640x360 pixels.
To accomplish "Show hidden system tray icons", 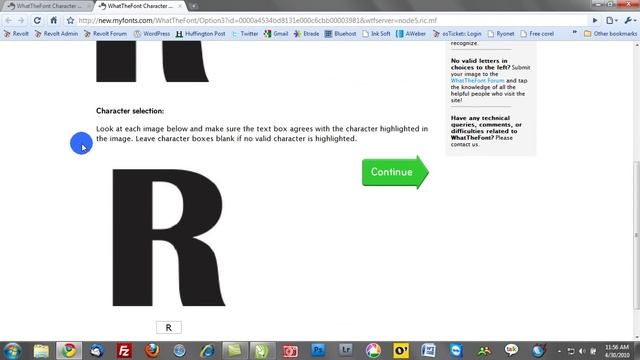I will click(x=559, y=351).
